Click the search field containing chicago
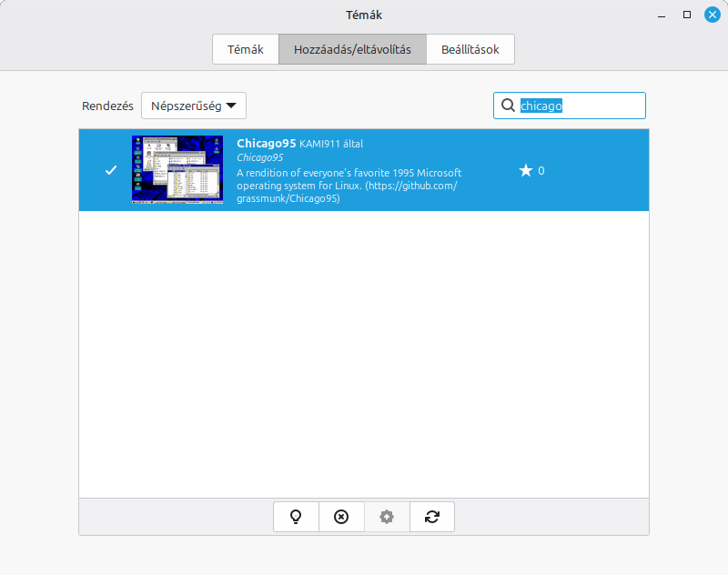The image size is (728, 575). (570, 106)
